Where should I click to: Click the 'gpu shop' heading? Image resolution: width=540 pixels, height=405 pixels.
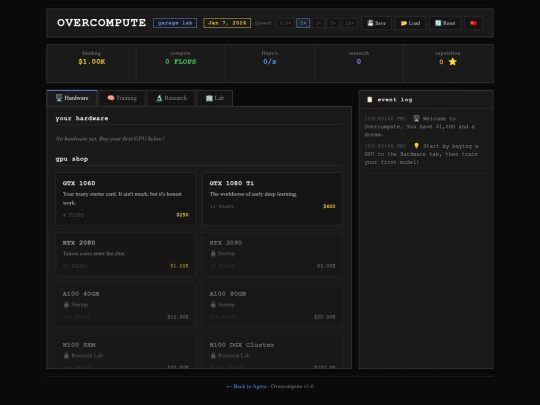pyautogui.click(x=72, y=159)
